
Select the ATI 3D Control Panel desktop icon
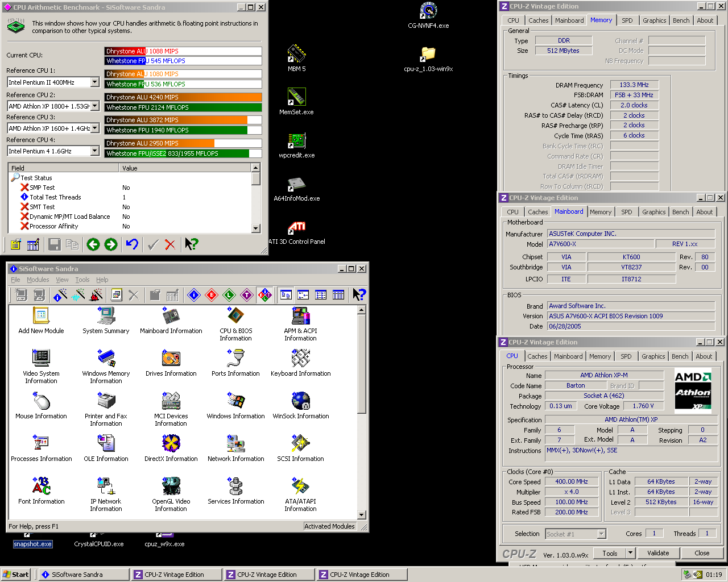(296, 233)
